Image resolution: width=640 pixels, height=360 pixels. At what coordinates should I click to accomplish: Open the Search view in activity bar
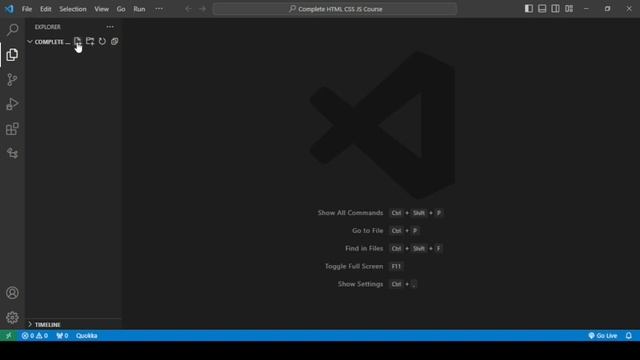point(12,29)
